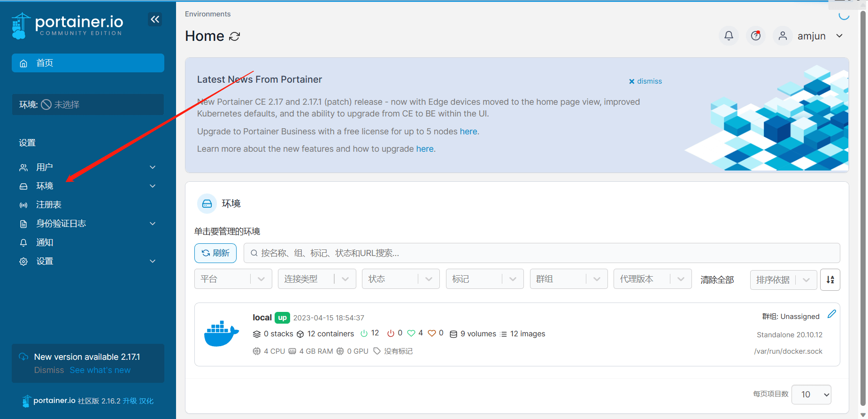Image resolution: width=868 pixels, height=419 pixels.
Task: Dismiss the new version notice
Action: coord(49,370)
